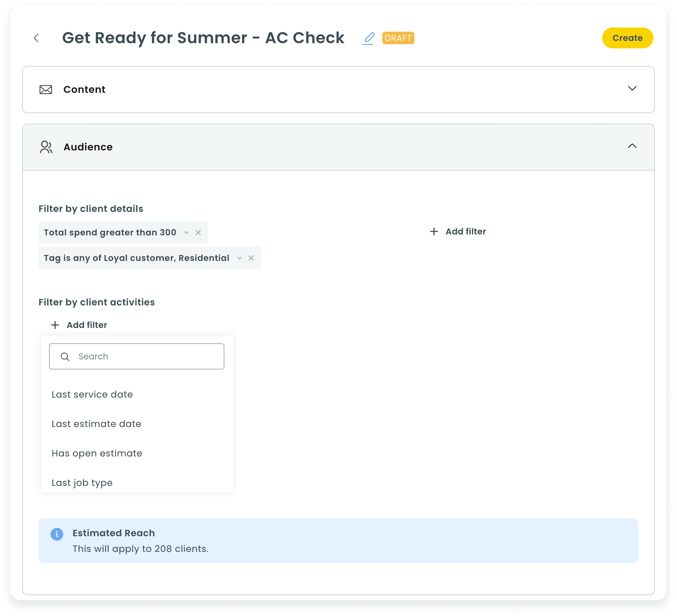Remove the Tag is any of Loyal customer filter

tap(251, 258)
